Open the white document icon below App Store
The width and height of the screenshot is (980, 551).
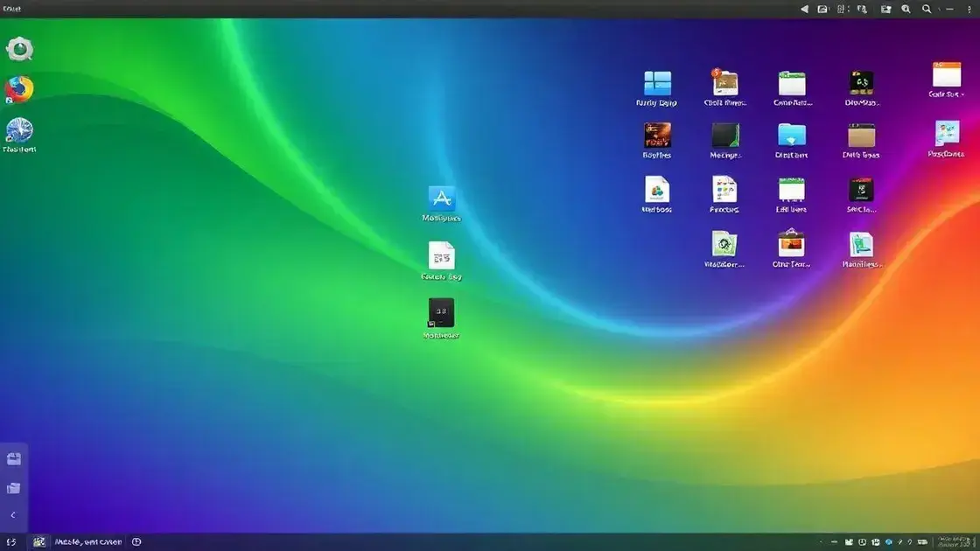coord(441,255)
